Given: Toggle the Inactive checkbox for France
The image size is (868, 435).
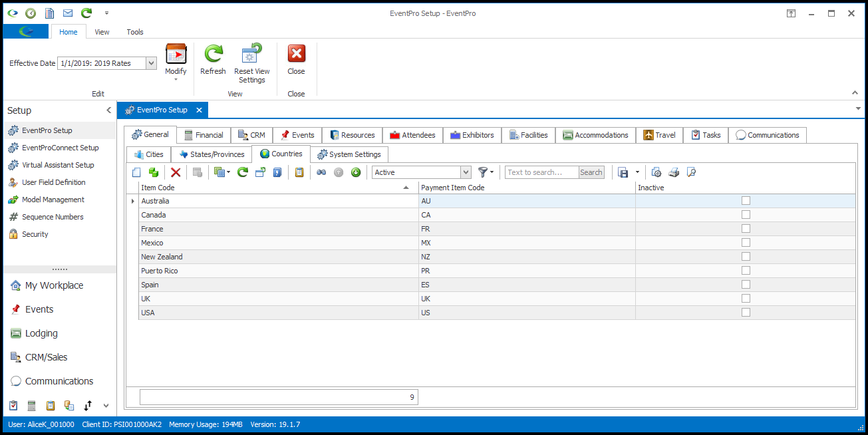Looking at the screenshot, I should (x=746, y=229).
